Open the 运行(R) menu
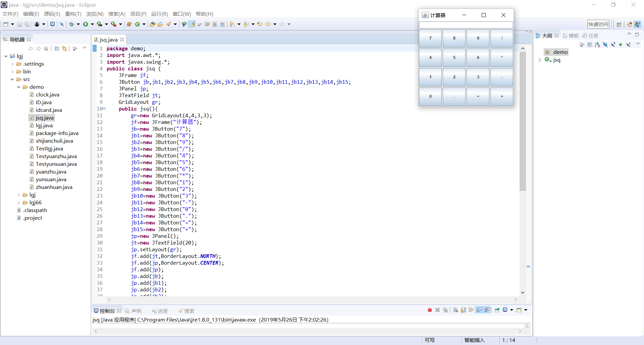The height and width of the screenshot is (345, 644). point(159,14)
